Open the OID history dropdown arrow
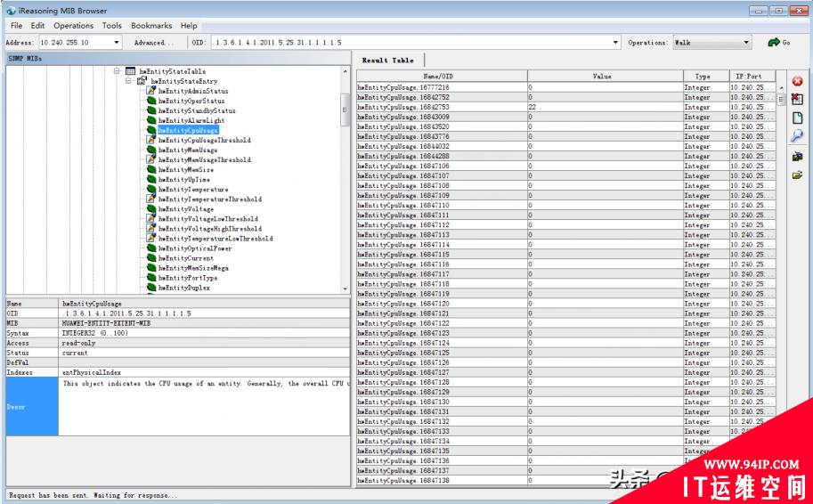Screen dimensions: 813x504 [615, 43]
